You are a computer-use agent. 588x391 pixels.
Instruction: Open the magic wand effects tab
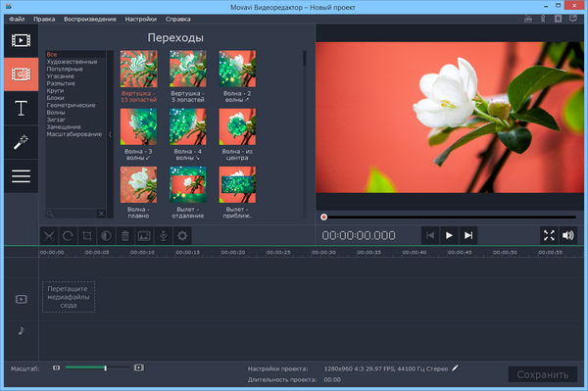[x=21, y=142]
